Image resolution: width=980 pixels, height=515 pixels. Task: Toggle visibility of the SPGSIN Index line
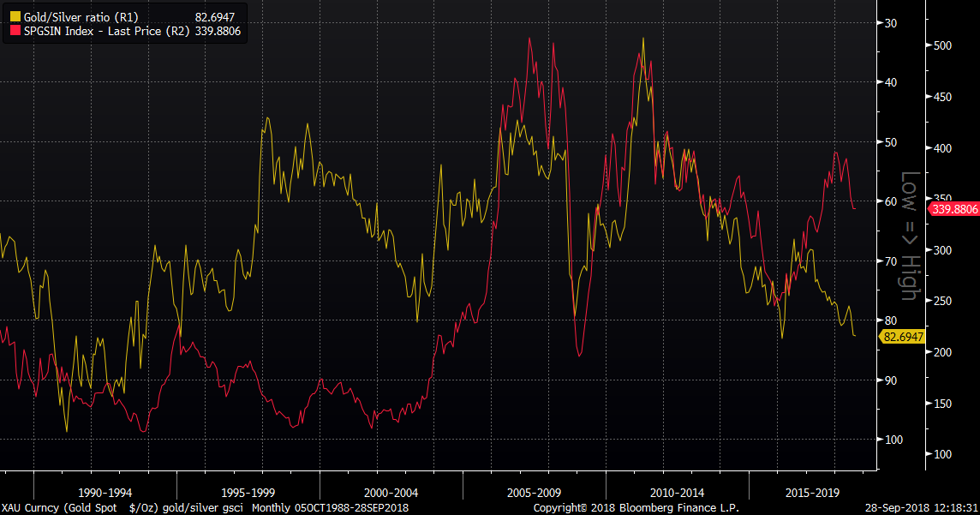[x=15, y=31]
